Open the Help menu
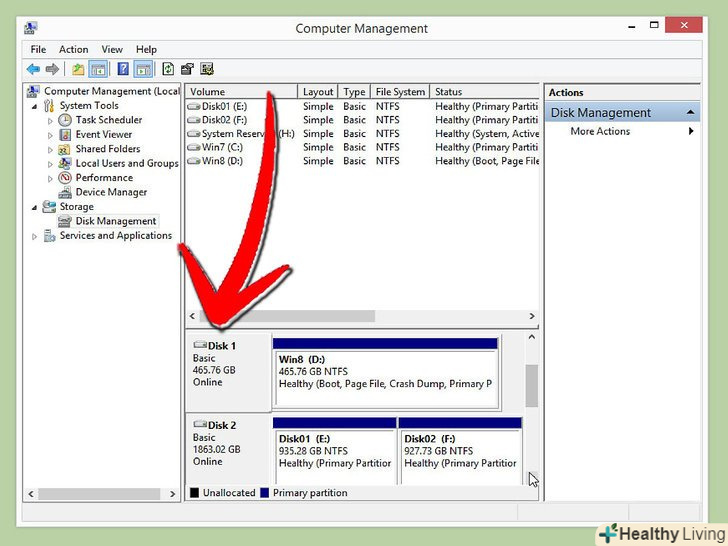The image size is (728, 546). (146, 49)
